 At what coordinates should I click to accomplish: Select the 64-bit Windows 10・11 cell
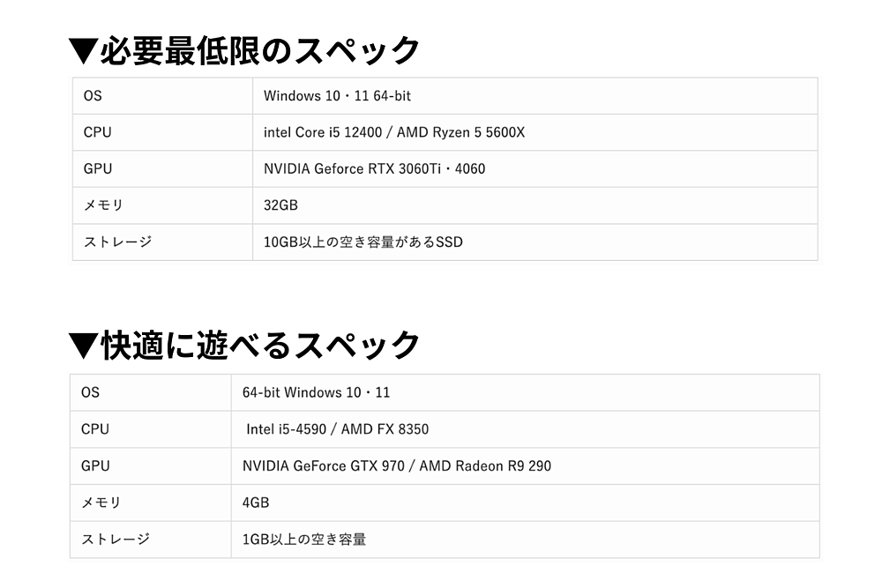316,392
